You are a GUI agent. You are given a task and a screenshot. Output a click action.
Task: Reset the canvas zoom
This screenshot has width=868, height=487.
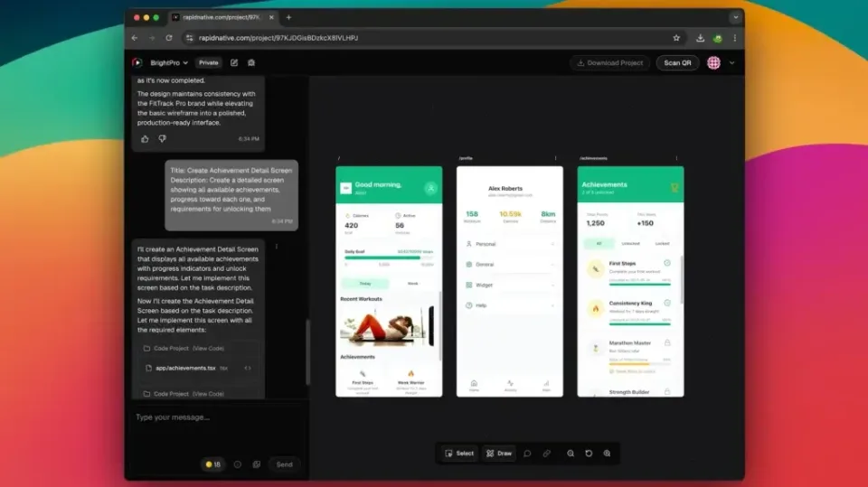(589, 454)
